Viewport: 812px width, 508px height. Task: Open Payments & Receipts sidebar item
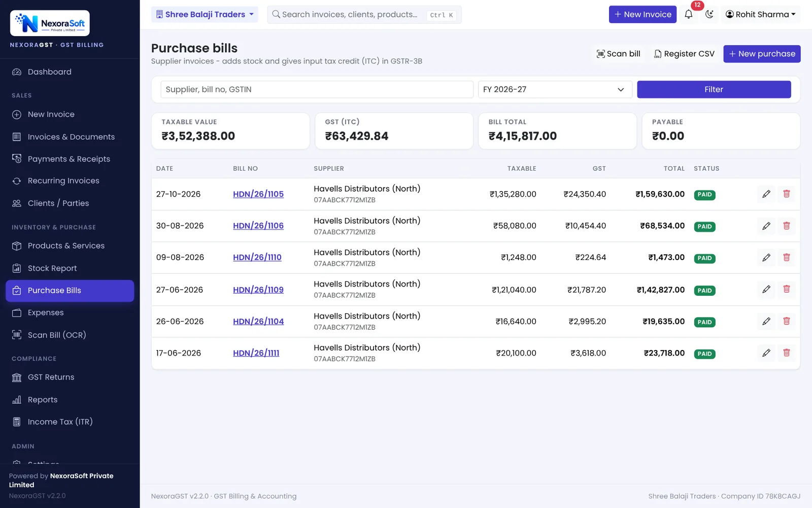tap(70, 159)
